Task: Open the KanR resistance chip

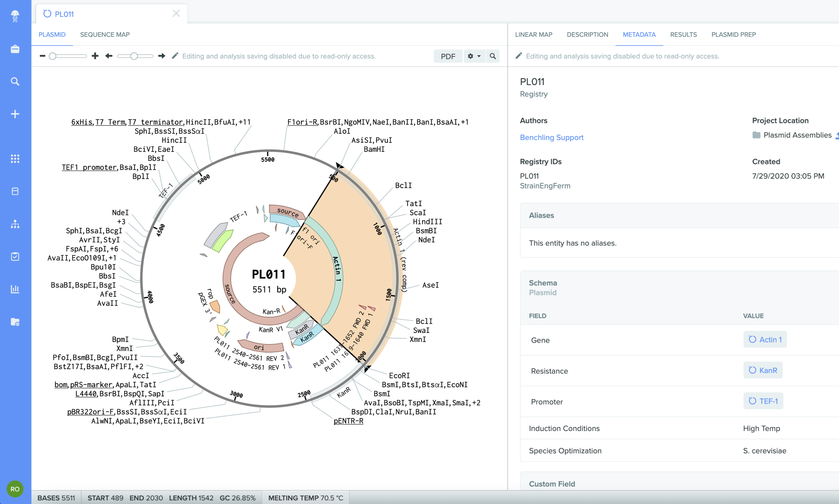Action: pyautogui.click(x=763, y=370)
